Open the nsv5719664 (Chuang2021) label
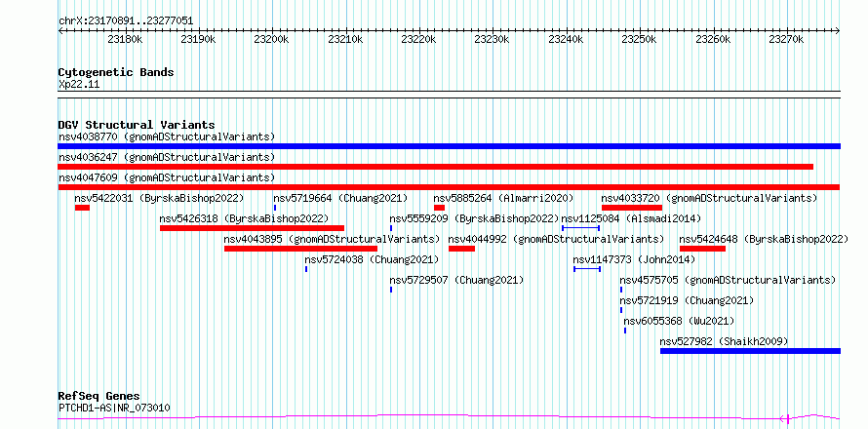Image resolution: width=868 pixels, height=429 pixels. pyautogui.click(x=340, y=198)
